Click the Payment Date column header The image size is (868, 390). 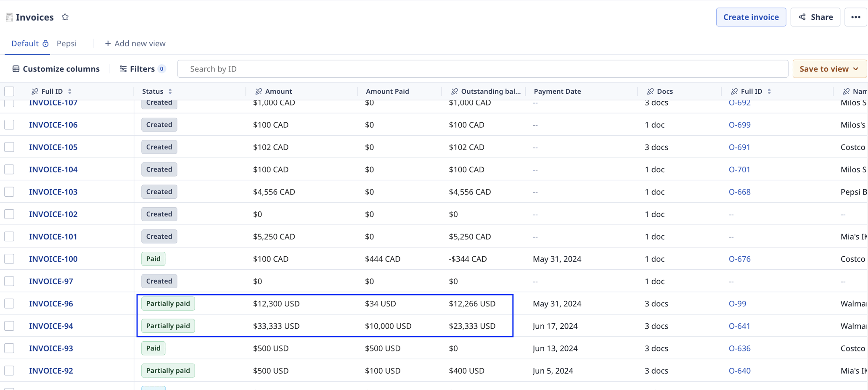pos(557,91)
